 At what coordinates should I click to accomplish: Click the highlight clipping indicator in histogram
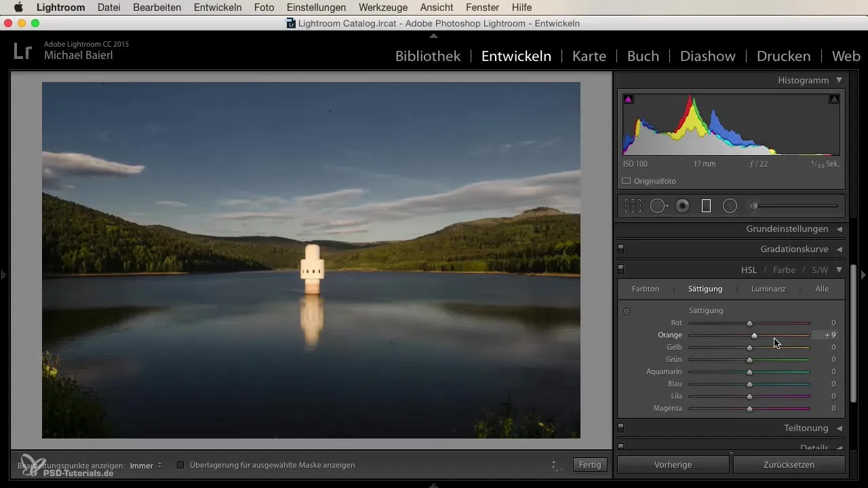[x=834, y=99]
